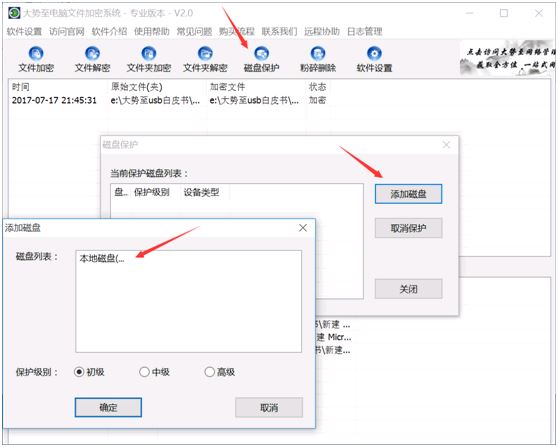
Task: Select the 文件夹加密 folder encryption icon
Action: 149,60
